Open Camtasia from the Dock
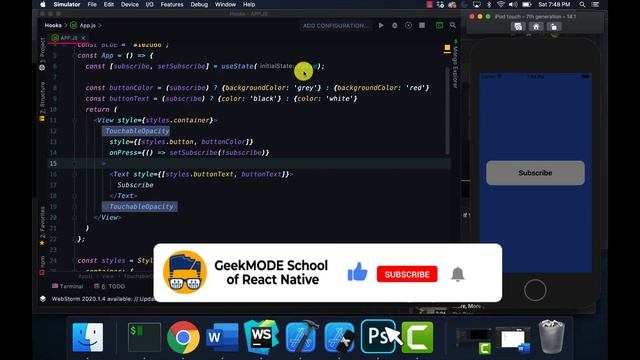This screenshot has height=360, width=640. pyautogui.click(x=417, y=338)
